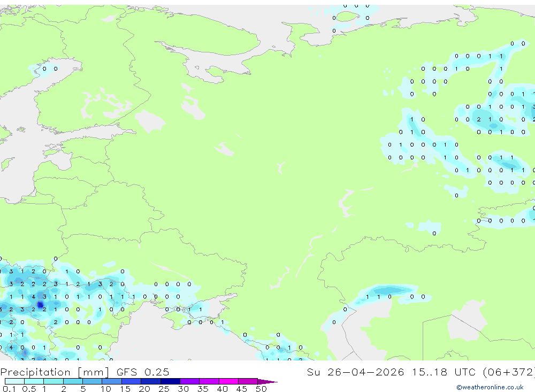
Task: Click the 0.5–1 mm legend color box
Action: click(34, 381)
